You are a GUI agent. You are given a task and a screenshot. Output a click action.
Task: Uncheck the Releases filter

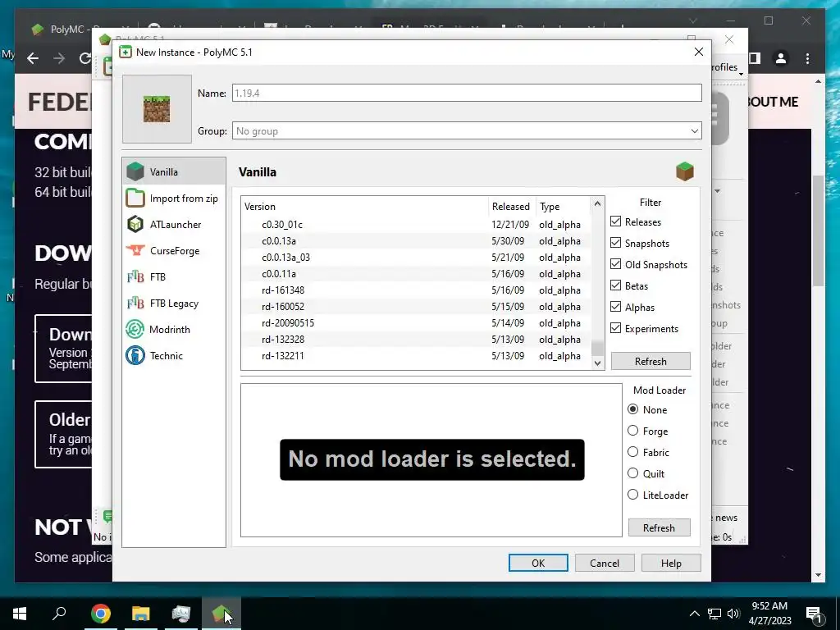(x=616, y=221)
